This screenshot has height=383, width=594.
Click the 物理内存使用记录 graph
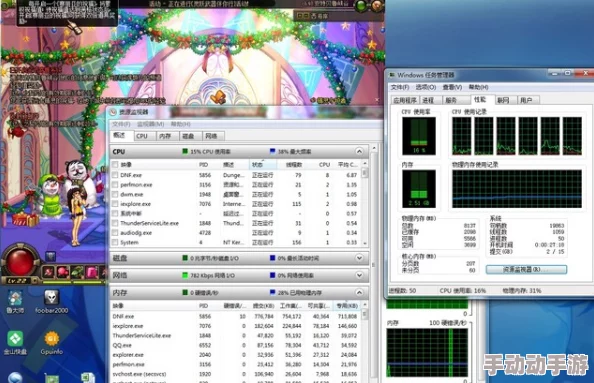[517, 189]
